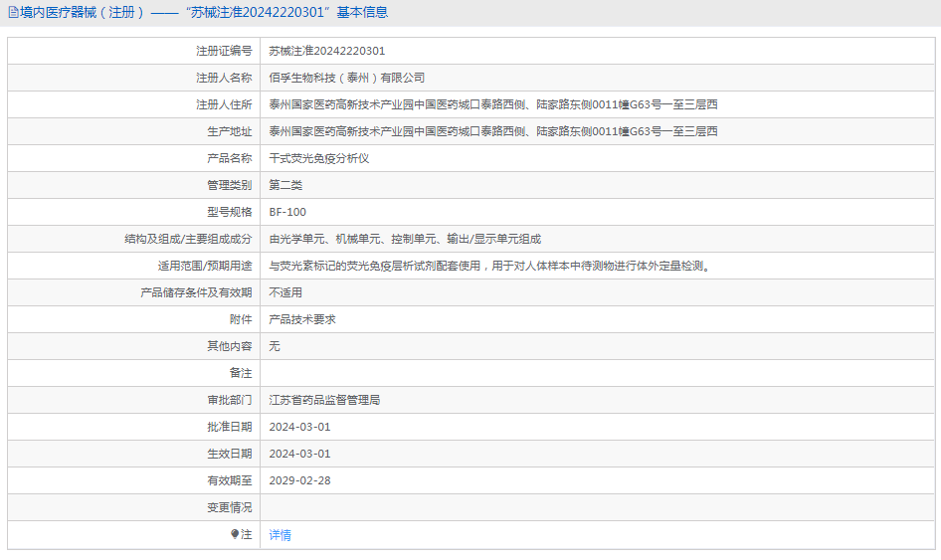Select the 批准日期 value 2024-03-01
Image resolution: width=941 pixels, height=560 pixels.
pyautogui.click(x=299, y=427)
